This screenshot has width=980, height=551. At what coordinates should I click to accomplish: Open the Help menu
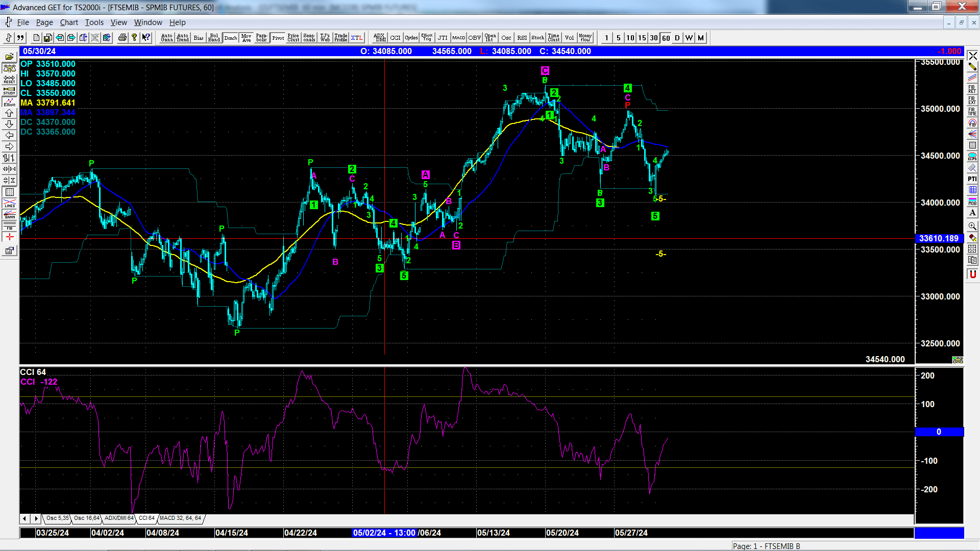click(x=178, y=22)
